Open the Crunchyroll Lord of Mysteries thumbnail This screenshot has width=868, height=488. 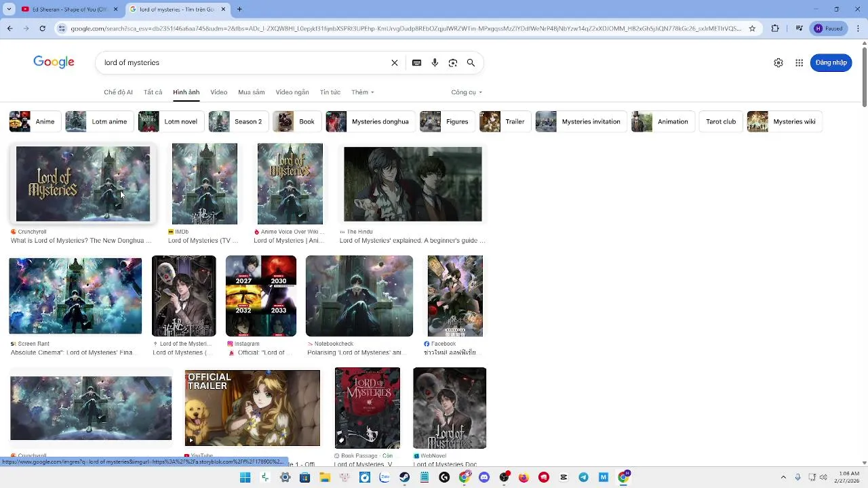pyautogui.click(x=83, y=184)
